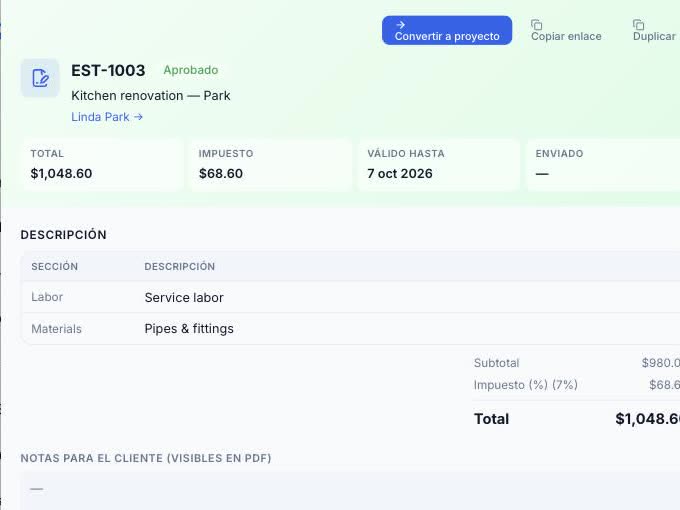Click the Duplicar button

click(654, 30)
